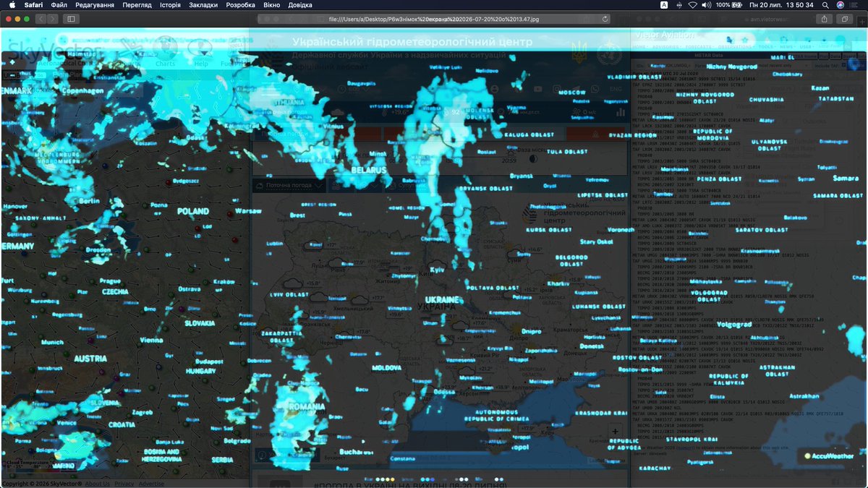Click the Privacy footer link
Screen dimensions: 868x488
coord(124,484)
